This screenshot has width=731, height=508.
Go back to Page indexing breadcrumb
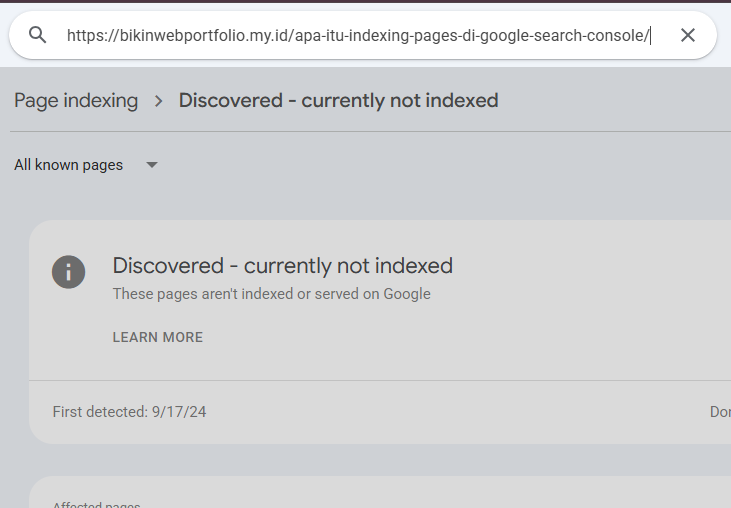click(x=76, y=101)
